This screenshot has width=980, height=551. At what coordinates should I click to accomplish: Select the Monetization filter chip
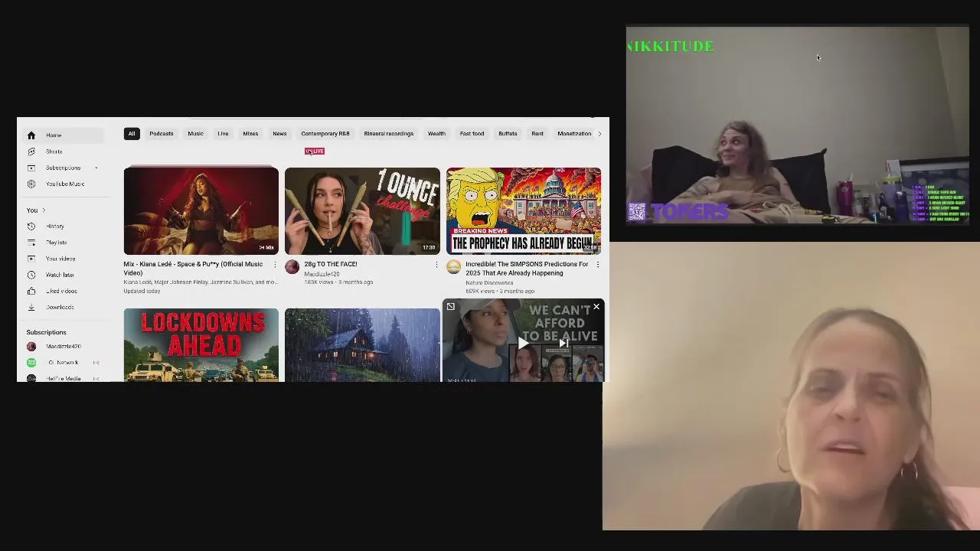pos(574,134)
